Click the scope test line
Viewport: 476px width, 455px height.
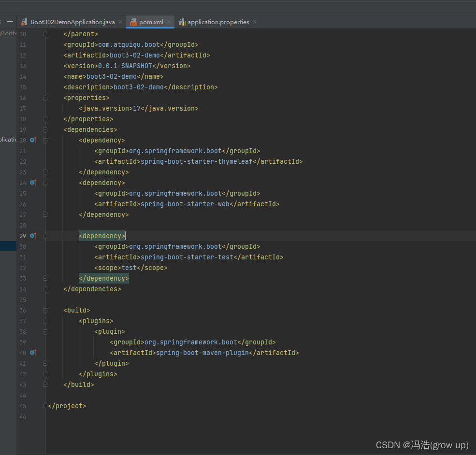(131, 268)
